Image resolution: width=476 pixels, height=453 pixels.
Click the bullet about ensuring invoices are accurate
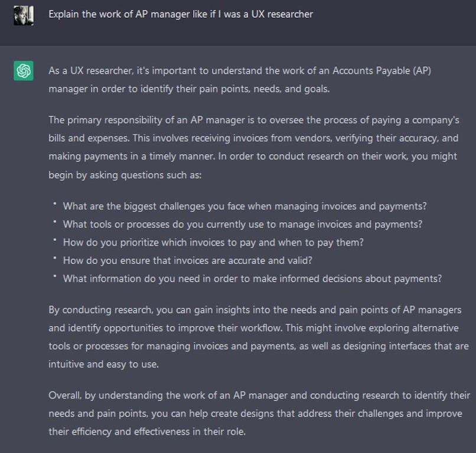(x=187, y=260)
